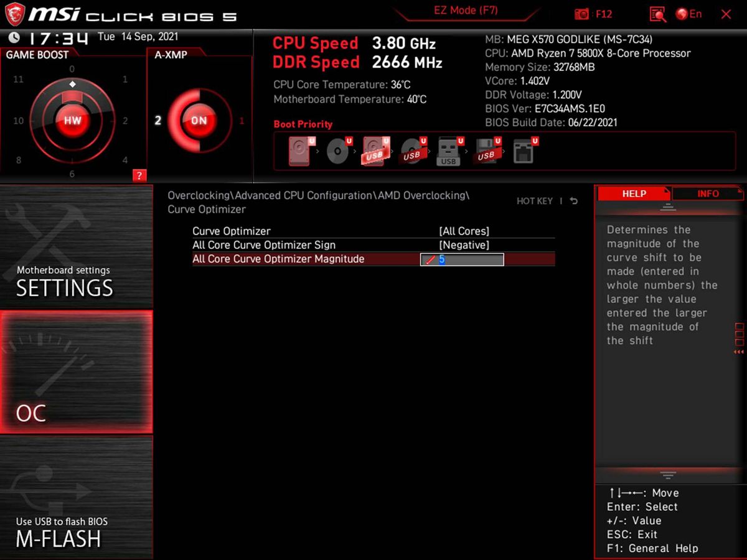Open the Curve Optimizer Sign [Negative] dropdown

coord(464,245)
